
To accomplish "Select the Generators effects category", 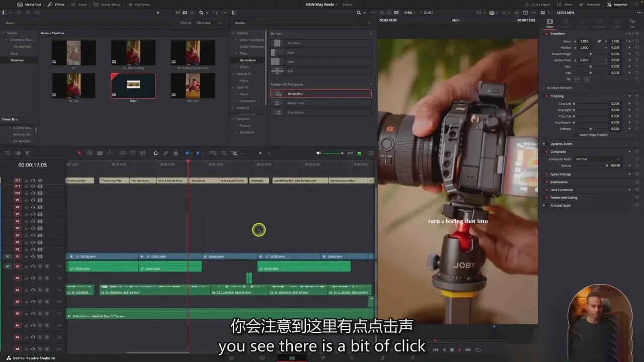I will click(248, 60).
